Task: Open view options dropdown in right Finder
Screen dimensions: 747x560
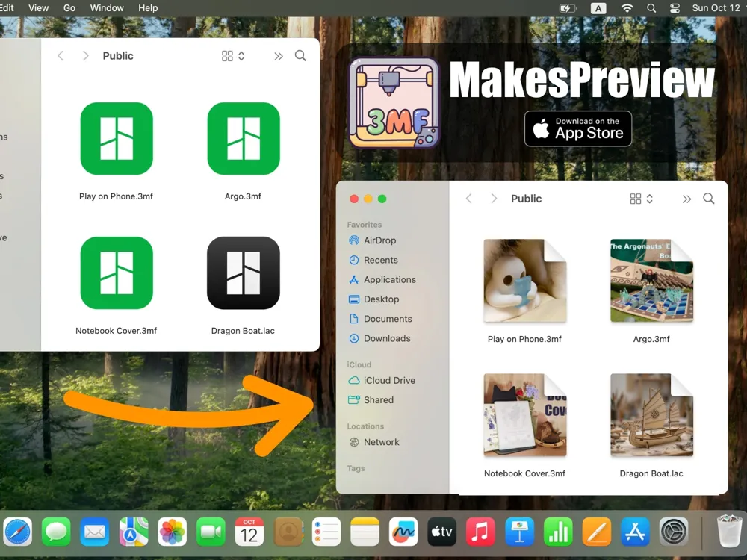Action: pos(641,199)
